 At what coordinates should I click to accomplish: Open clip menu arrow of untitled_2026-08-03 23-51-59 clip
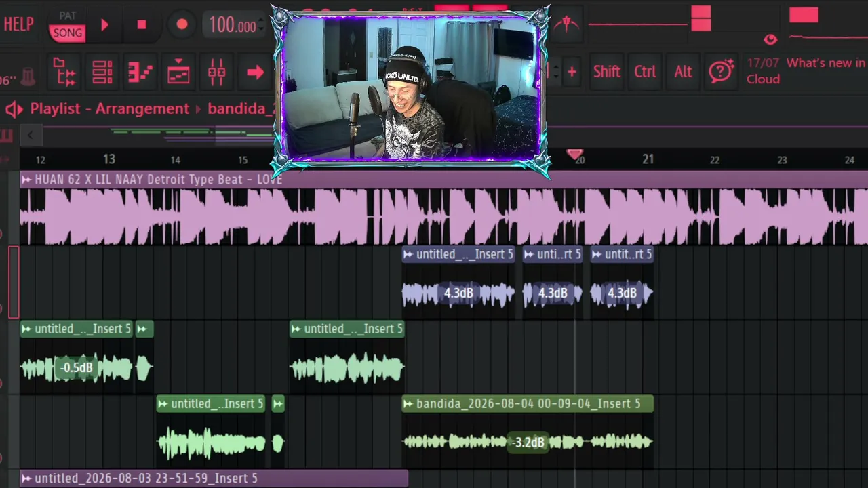26,478
